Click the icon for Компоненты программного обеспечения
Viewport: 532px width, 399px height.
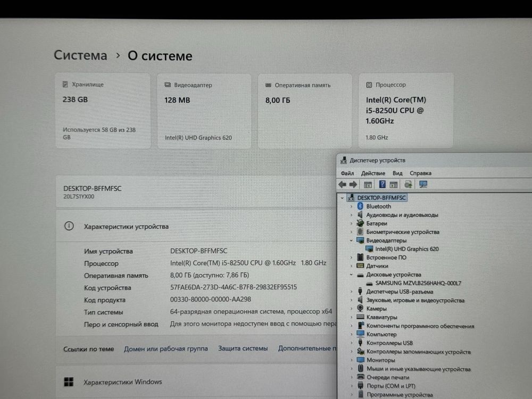[361, 326]
